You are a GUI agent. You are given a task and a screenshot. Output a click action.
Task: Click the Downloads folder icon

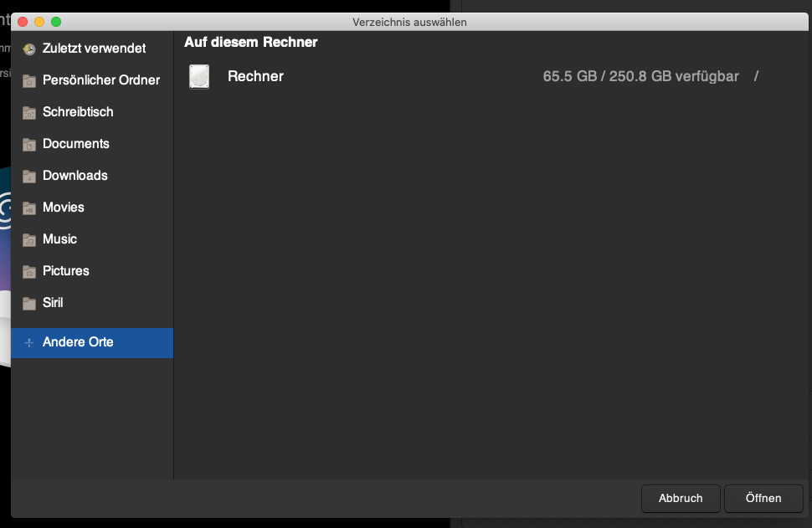(29, 176)
